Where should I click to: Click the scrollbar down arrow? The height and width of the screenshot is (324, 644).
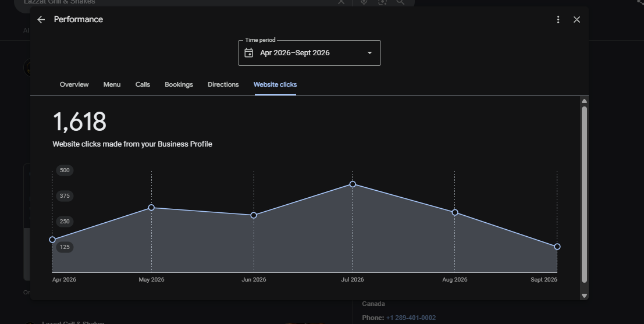(585, 295)
